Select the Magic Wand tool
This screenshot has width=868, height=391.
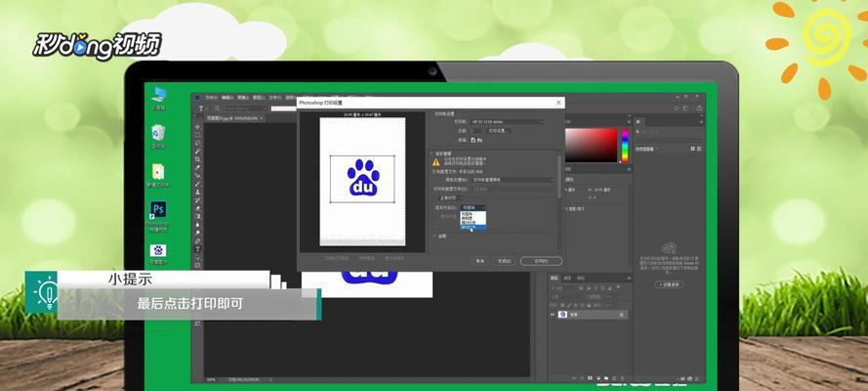(x=197, y=152)
